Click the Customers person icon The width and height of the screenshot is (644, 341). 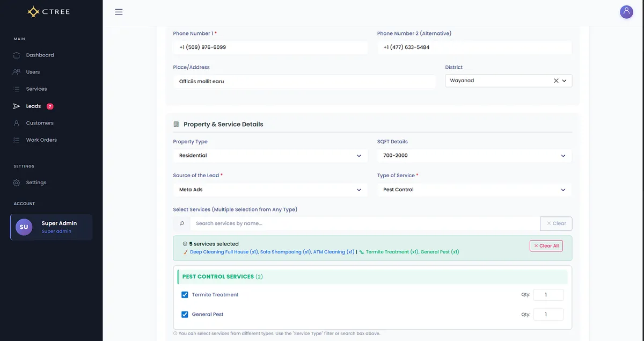(x=17, y=123)
